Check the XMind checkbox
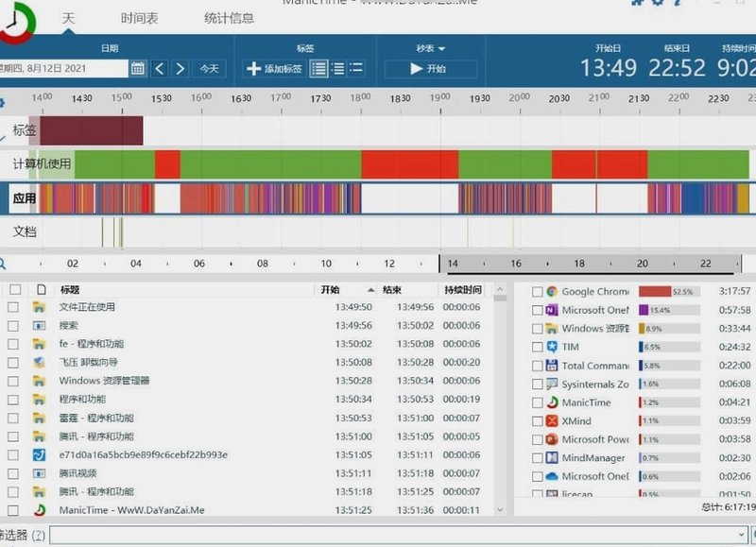 coord(537,421)
